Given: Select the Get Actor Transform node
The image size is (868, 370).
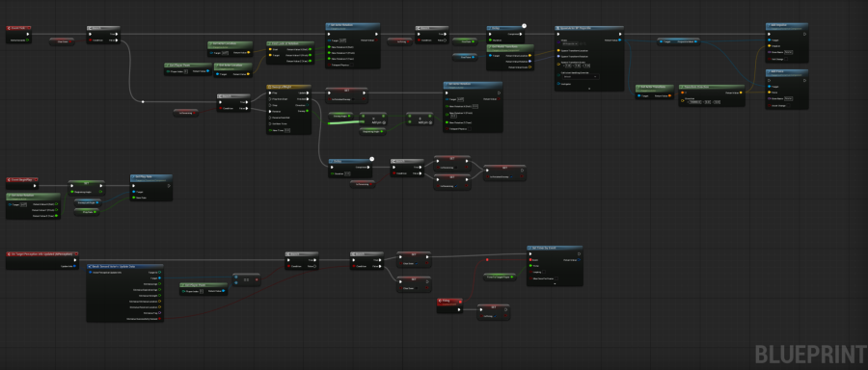Looking at the screenshot, I should (x=654, y=92).
